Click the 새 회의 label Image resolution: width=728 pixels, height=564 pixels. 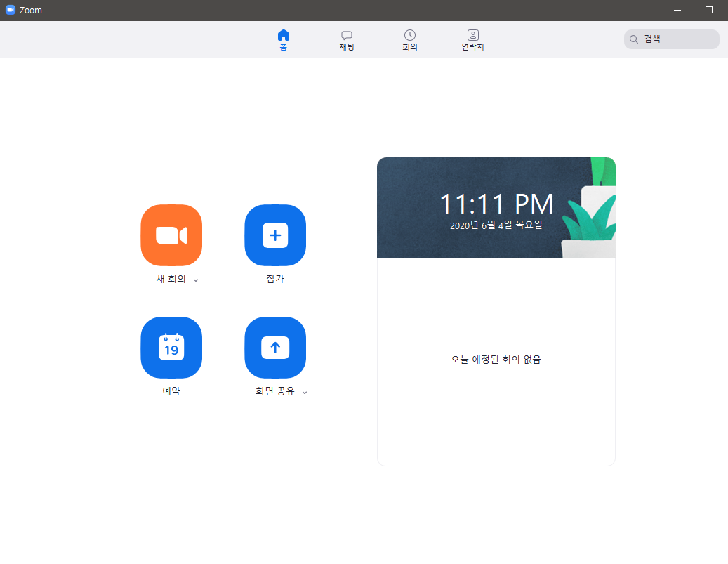[171, 279]
